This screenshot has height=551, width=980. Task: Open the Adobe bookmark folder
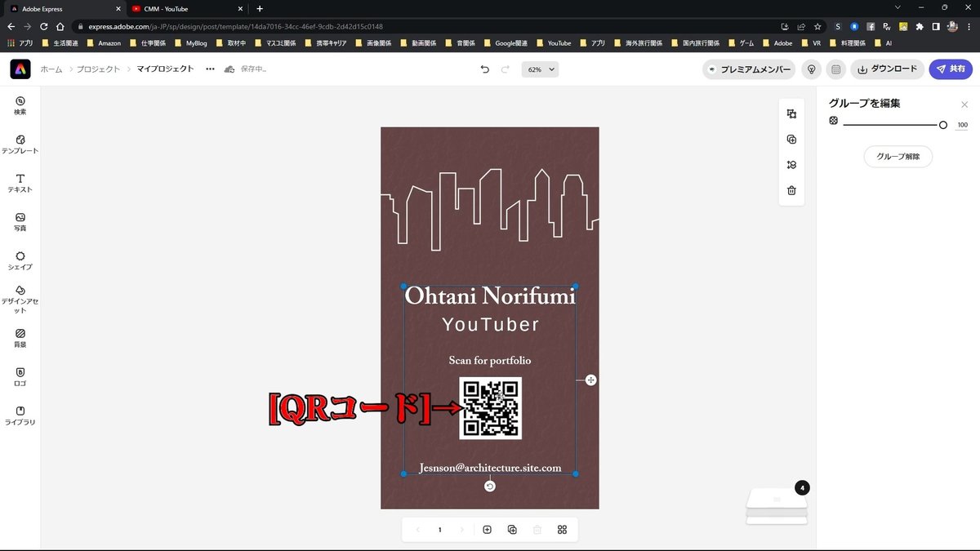(x=777, y=42)
